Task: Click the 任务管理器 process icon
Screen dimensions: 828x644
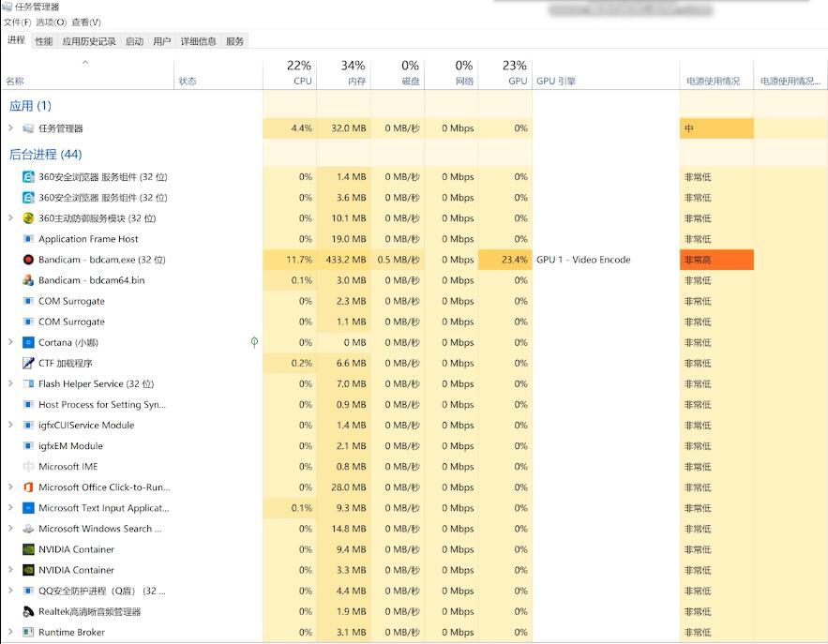Action: [28, 128]
